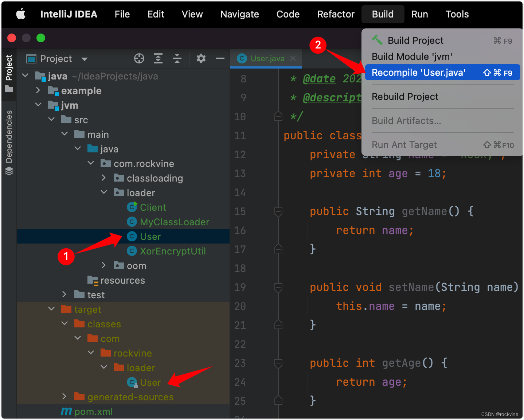Collapse the target folder
The width and height of the screenshot is (524, 420).
click(x=51, y=309)
